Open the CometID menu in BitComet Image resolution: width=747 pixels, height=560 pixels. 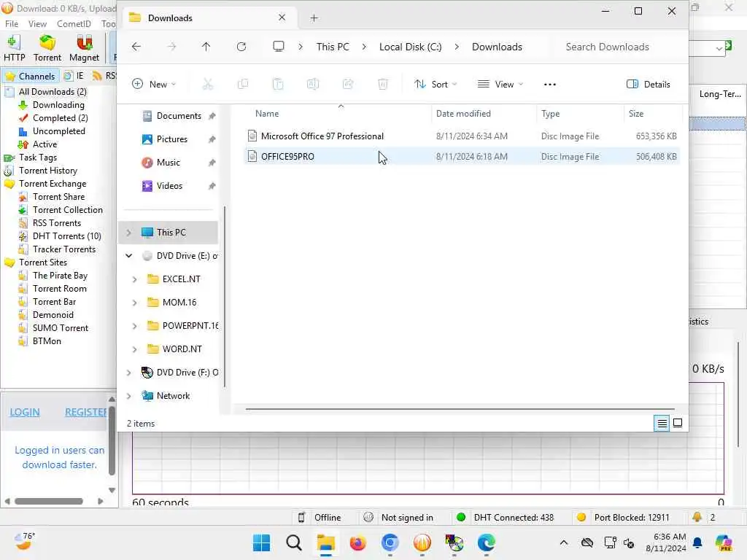(74, 24)
